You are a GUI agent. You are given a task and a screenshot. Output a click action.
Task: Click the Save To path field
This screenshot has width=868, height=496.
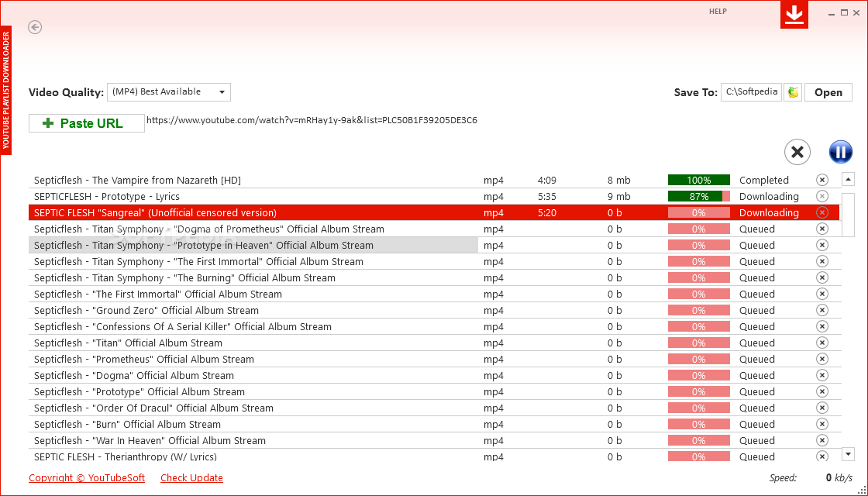(751, 92)
